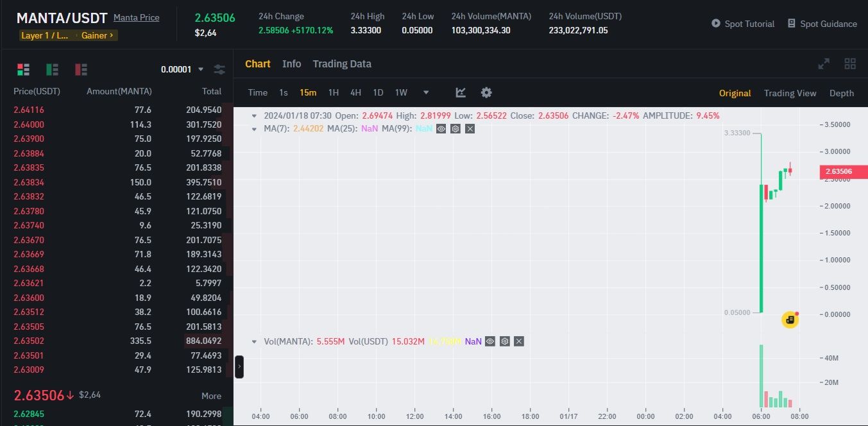Open chart settings gear icon
Screen dimensions: 868x426
pos(486,92)
